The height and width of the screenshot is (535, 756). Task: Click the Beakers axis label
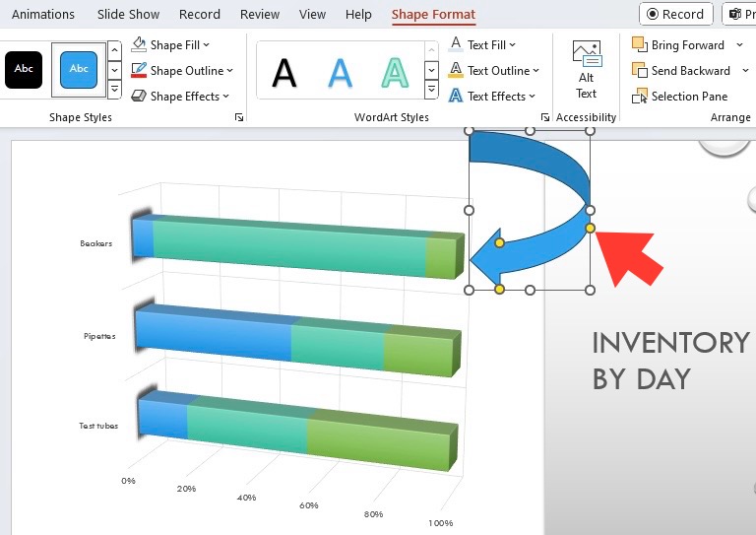click(x=95, y=243)
